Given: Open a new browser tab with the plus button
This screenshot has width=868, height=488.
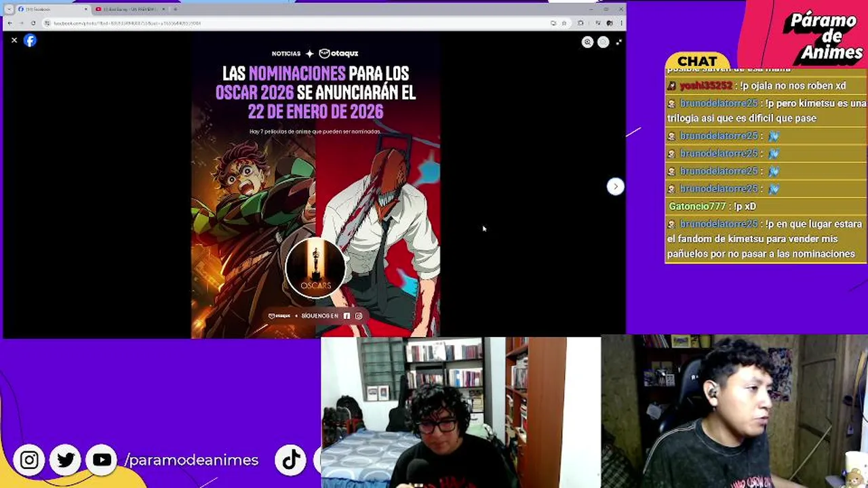Looking at the screenshot, I should click(x=175, y=9).
